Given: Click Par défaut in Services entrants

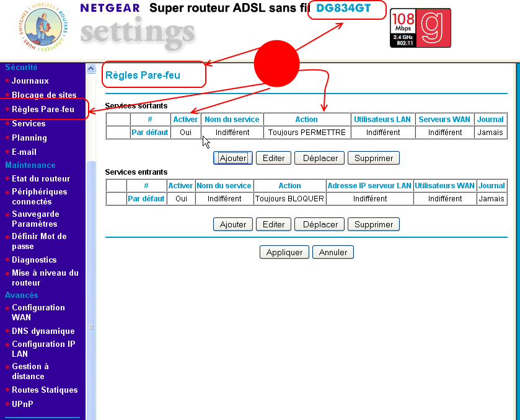Looking at the screenshot, I should pos(146,199).
